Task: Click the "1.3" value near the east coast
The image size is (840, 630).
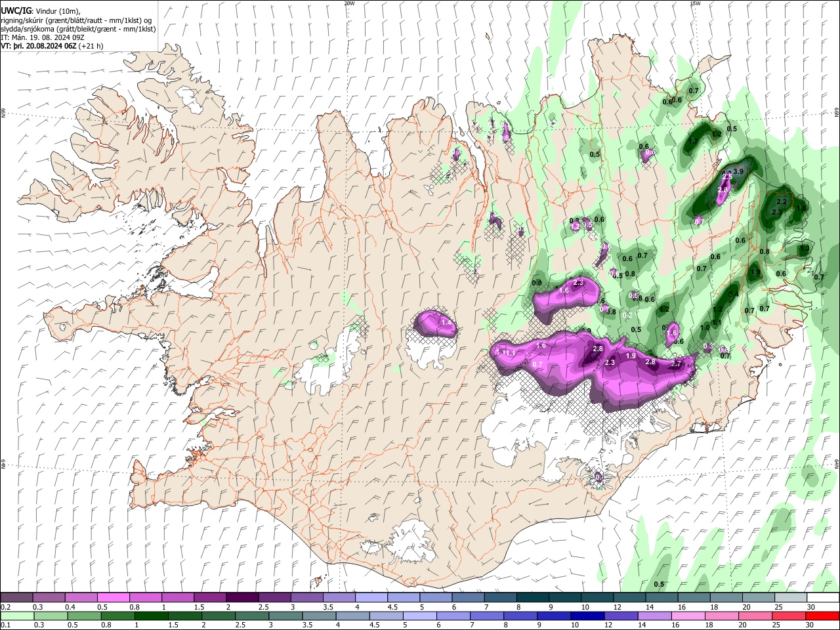Action: pyautogui.click(x=805, y=249)
